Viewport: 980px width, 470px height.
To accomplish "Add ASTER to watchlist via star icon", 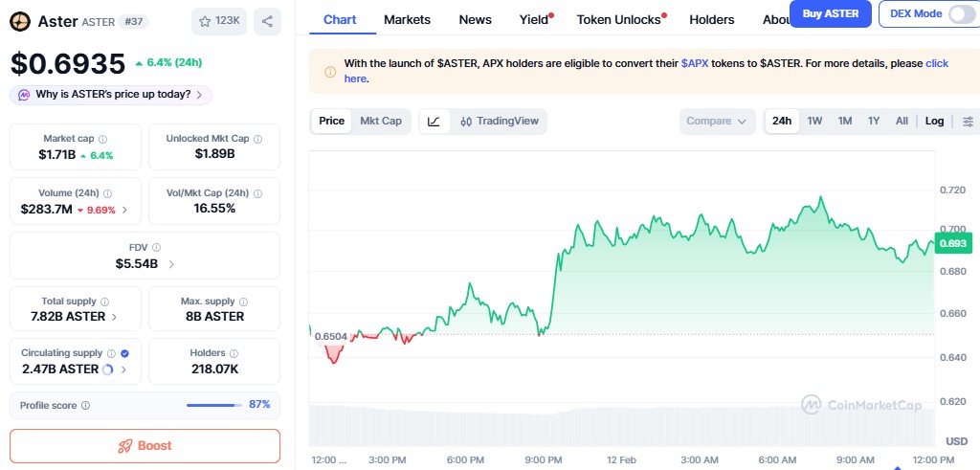I will [219, 21].
